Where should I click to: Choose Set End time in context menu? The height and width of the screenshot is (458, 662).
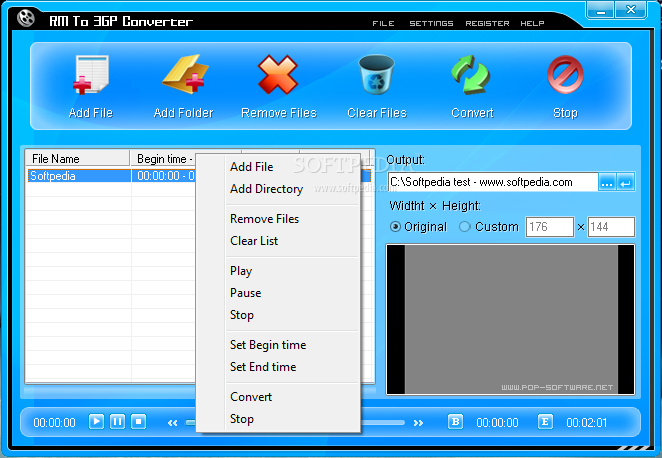[279, 367]
